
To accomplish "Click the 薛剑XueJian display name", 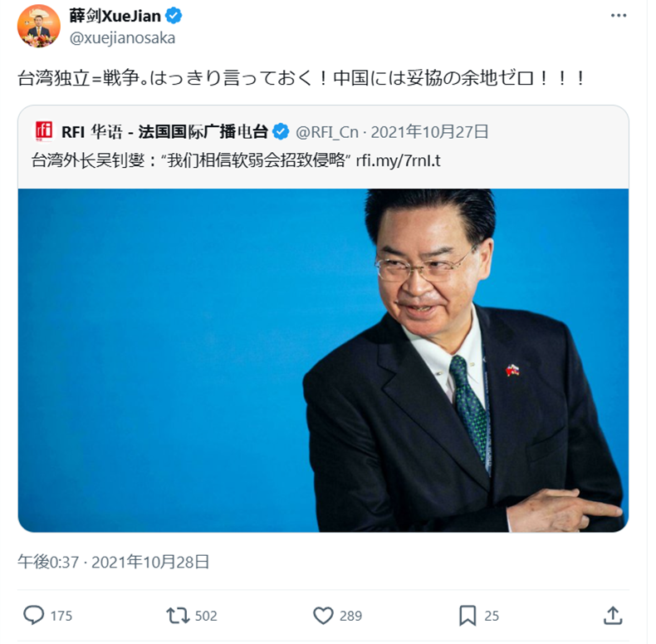I will tap(115, 16).
